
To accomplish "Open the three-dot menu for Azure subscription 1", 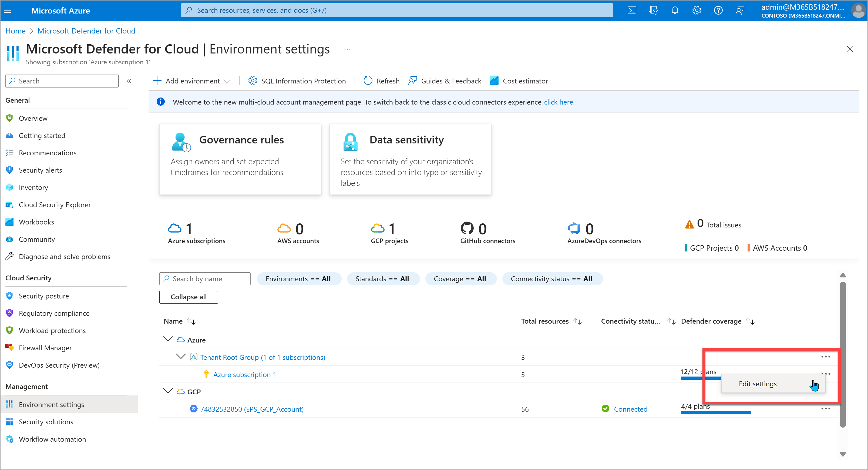I will 826,373.
